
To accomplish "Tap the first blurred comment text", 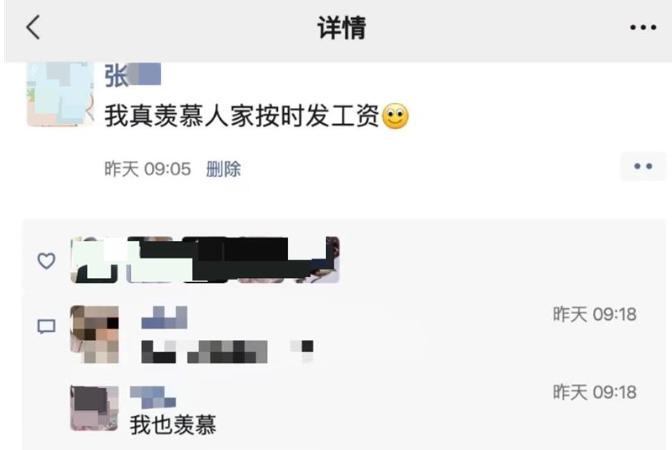I will [227, 351].
